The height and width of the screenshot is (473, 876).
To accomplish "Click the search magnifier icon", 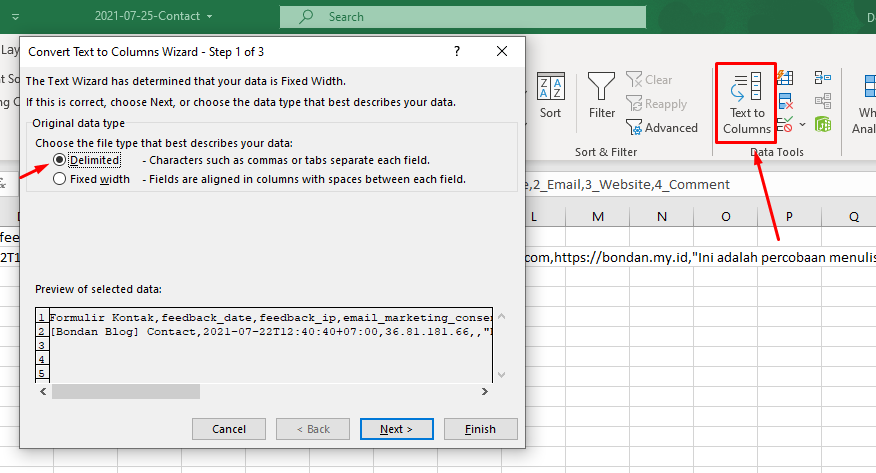I will click(306, 17).
